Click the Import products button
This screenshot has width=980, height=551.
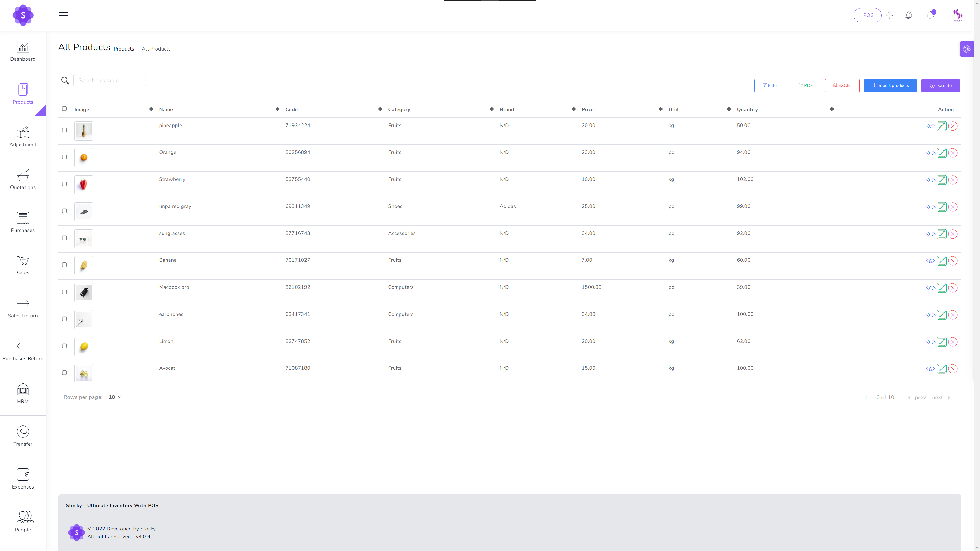coord(890,85)
